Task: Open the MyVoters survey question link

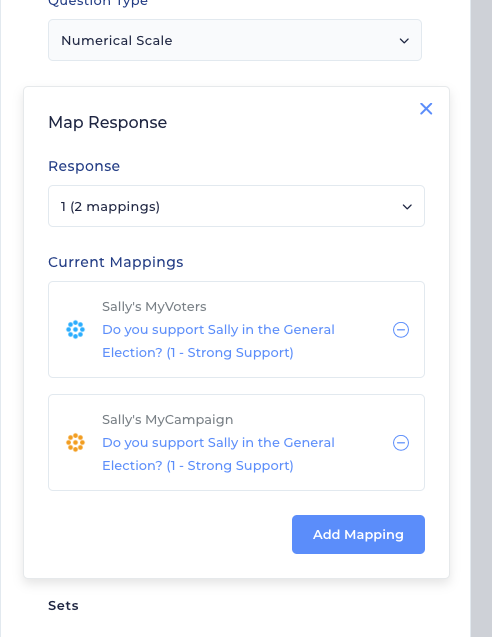Action: click(219, 341)
